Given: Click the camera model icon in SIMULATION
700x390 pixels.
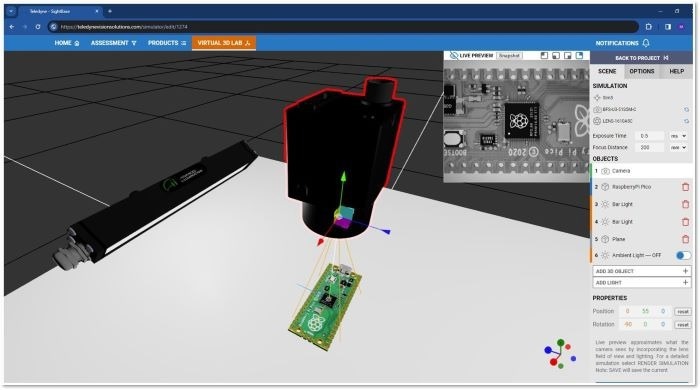Looking at the screenshot, I should tap(597, 109).
